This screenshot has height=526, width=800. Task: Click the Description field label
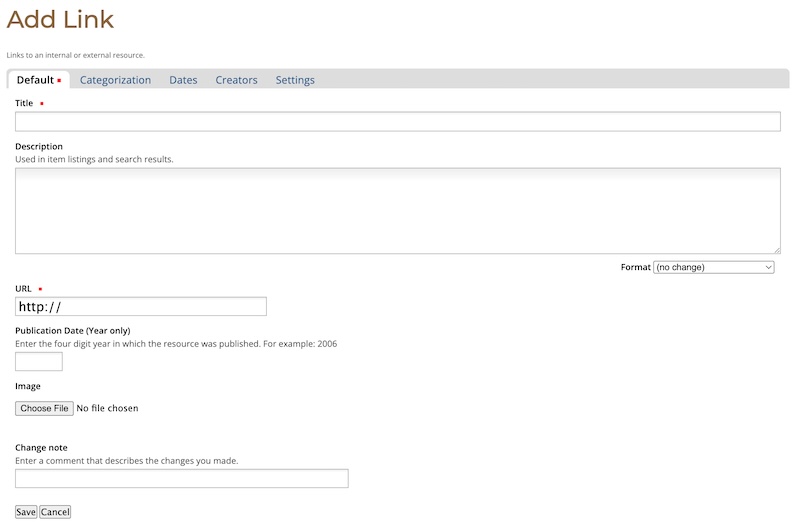click(39, 147)
